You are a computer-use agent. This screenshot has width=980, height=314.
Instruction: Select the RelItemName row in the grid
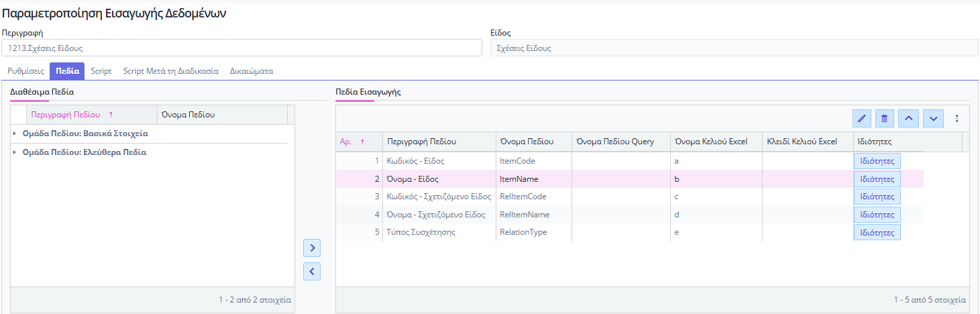pos(629,215)
